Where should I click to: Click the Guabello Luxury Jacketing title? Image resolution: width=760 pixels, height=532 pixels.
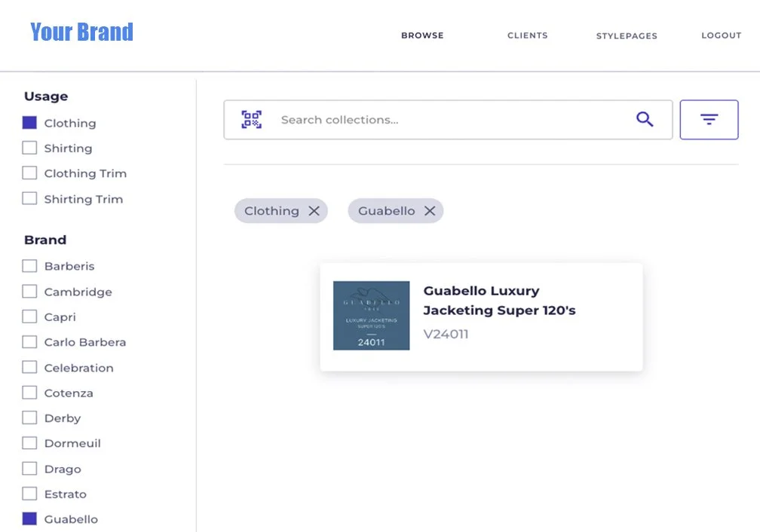pyautogui.click(x=499, y=301)
